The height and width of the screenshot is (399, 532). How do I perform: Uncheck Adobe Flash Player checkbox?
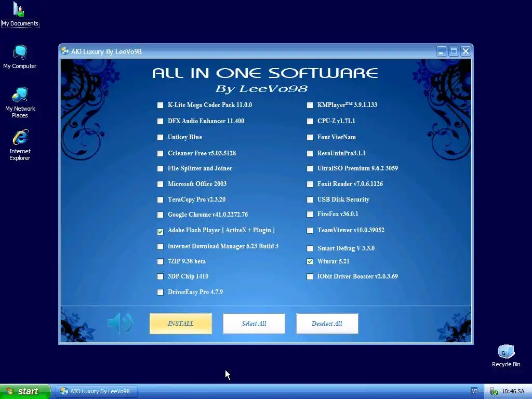pos(160,232)
